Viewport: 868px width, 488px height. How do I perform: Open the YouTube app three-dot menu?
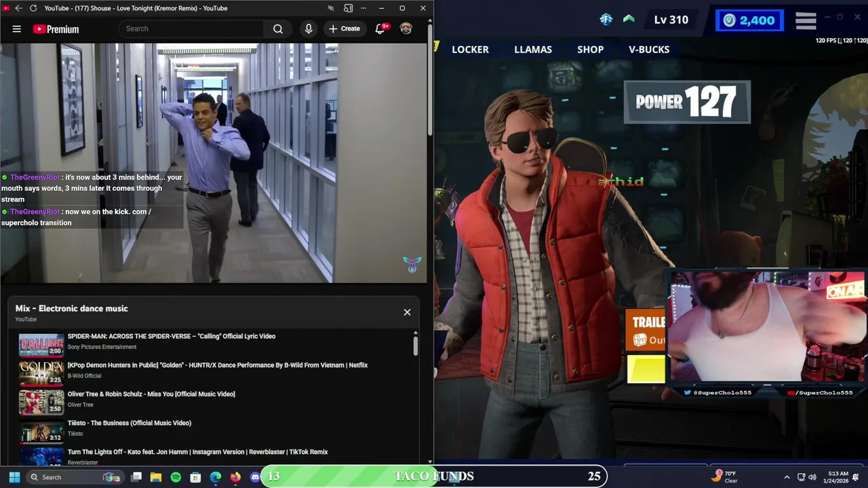363,8
